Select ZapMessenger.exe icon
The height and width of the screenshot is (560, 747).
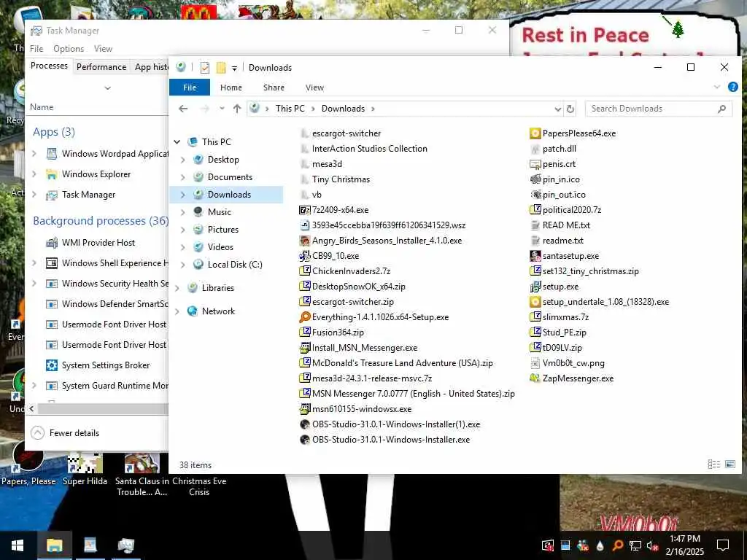(535, 378)
